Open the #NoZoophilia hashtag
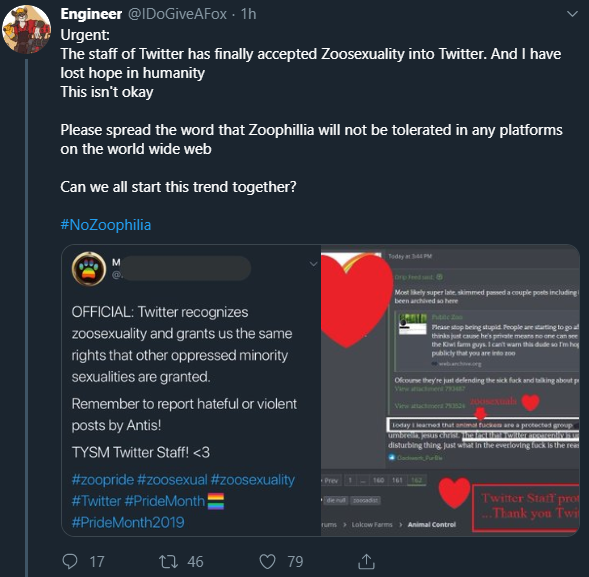The height and width of the screenshot is (577, 589). tap(106, 225)
